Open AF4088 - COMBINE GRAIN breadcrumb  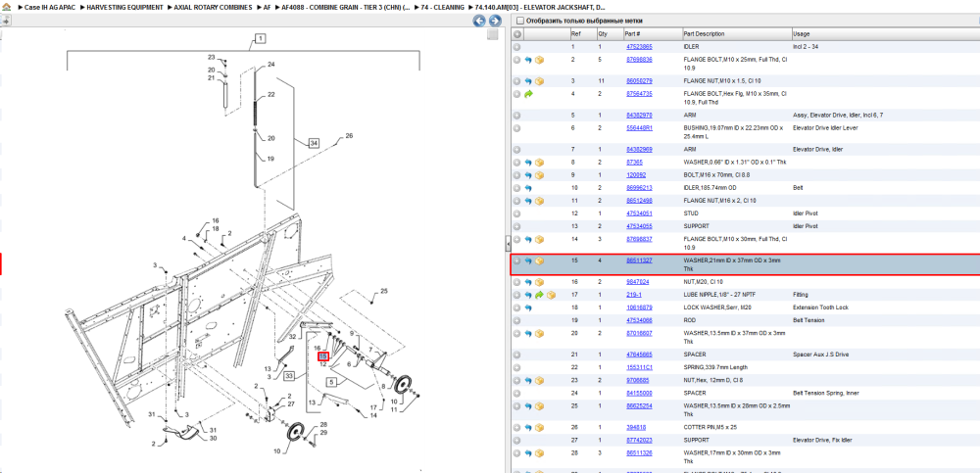click(x=346, y=7)
